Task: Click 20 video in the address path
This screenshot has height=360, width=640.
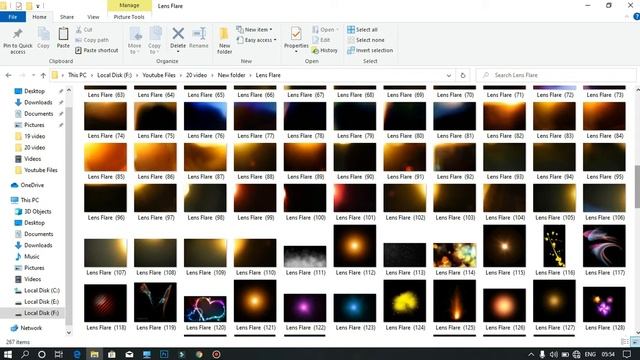Action: tap(196, 75)
